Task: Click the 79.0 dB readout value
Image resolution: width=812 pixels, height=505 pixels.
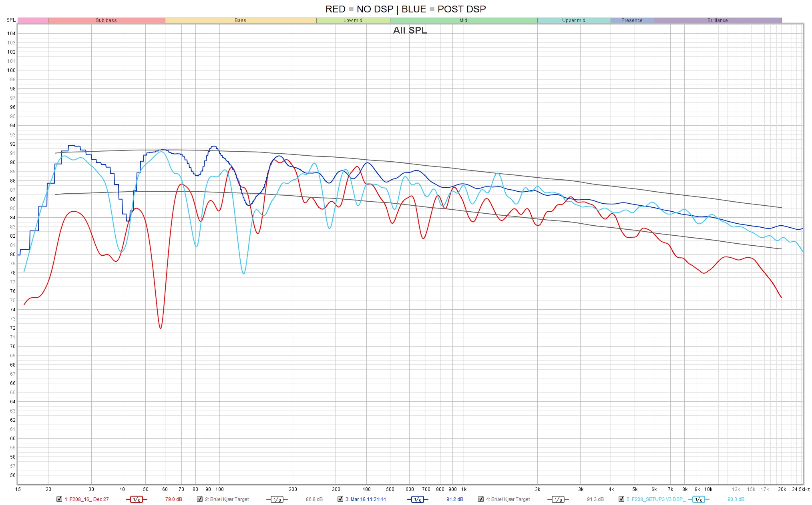Action: (174, 499)
